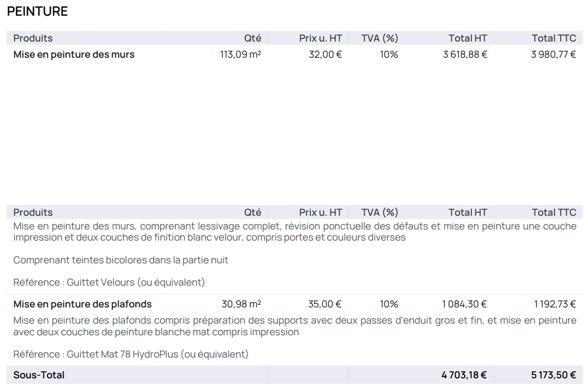Viewport: 588px width, 392px height.
Task: Click the Qté header above 113,09 m²
Action: (x=253, y=38)
